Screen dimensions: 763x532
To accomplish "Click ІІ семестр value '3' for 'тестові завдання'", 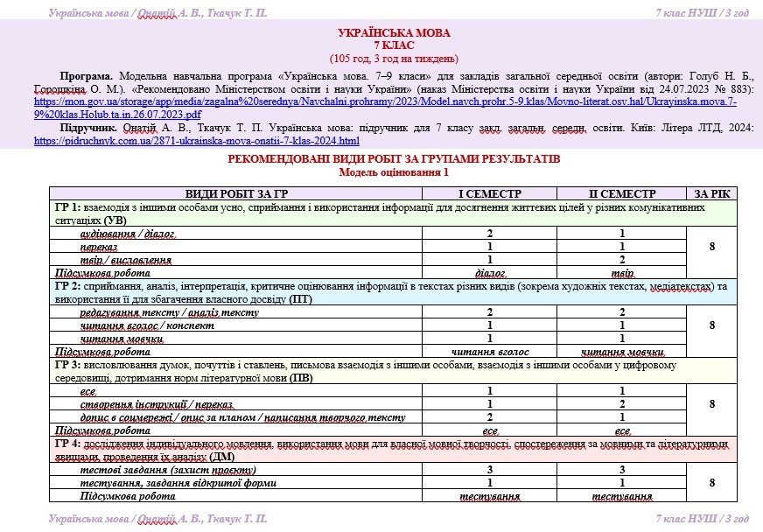I will point(622,470).
